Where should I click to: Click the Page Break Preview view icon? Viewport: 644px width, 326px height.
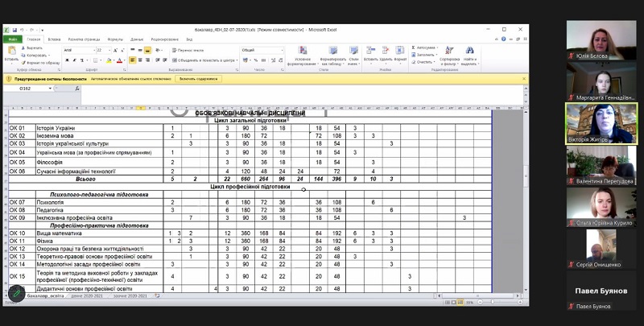tap(460, 303)
